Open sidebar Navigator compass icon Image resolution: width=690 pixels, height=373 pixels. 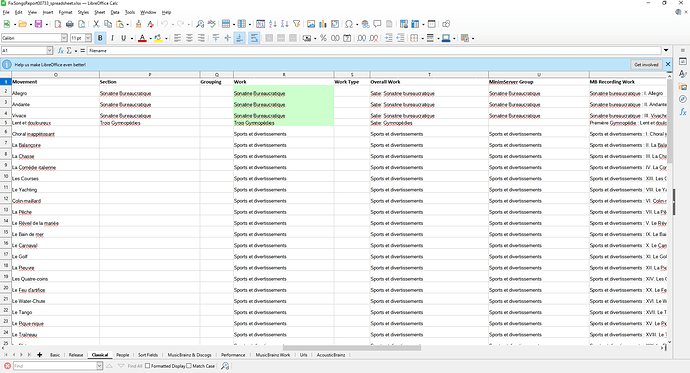click(683, 99)
